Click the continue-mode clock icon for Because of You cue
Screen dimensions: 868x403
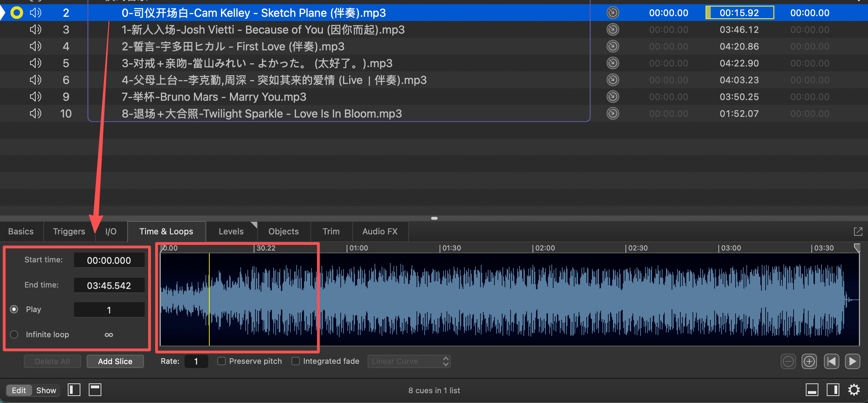[x=613, y=30]
